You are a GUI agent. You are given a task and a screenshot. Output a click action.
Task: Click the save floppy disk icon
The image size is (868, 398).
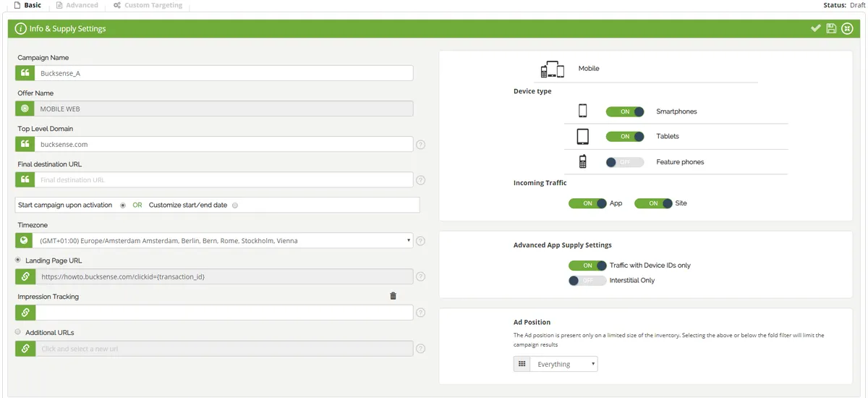831,28
